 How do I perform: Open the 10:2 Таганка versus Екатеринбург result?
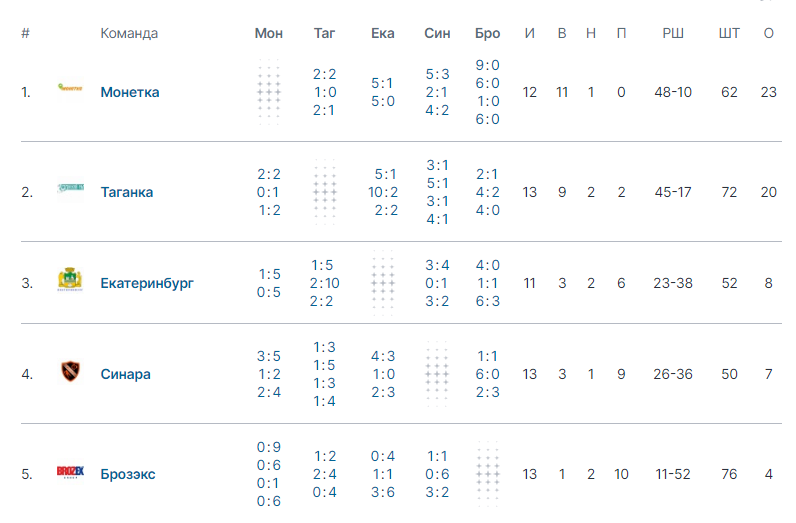coord(383,192)
